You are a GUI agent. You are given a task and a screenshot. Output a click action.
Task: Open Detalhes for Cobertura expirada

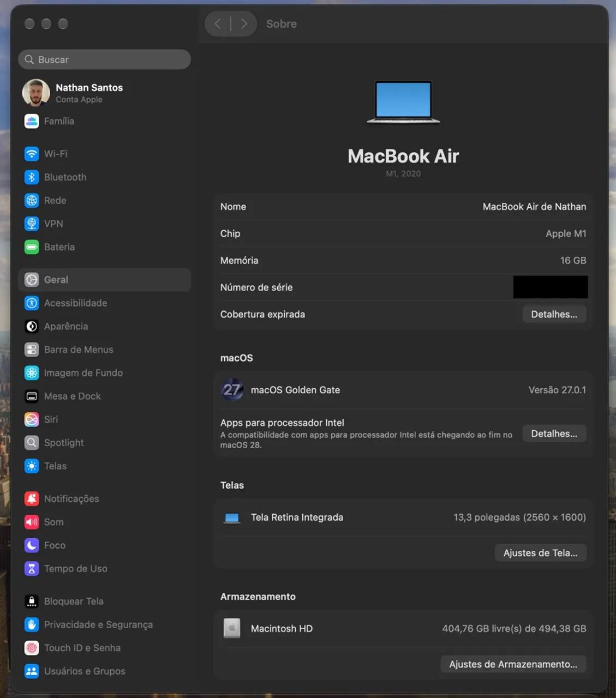(x=554, y=314)
